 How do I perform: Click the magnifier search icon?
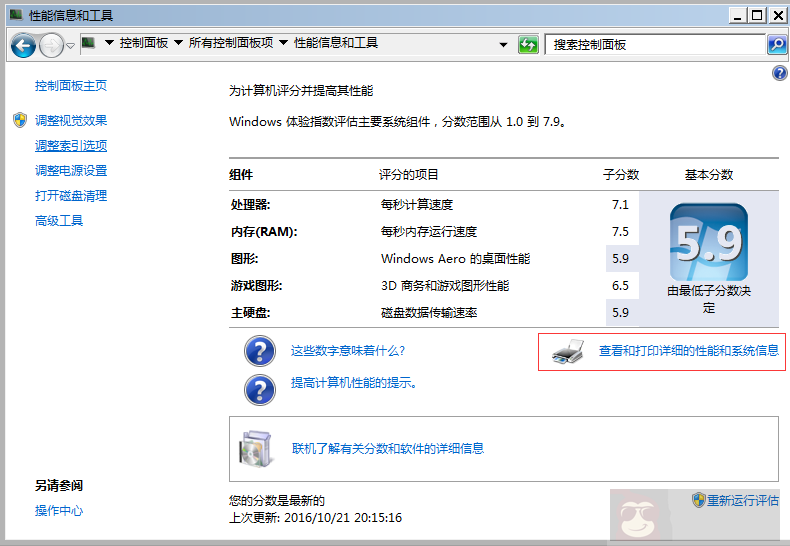777,44
